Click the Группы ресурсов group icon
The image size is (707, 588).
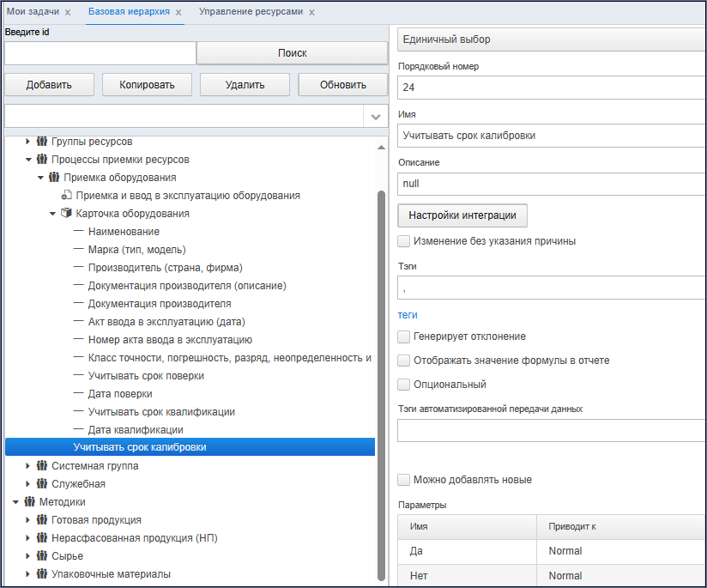pyautogui.click(x=42, y=142)
